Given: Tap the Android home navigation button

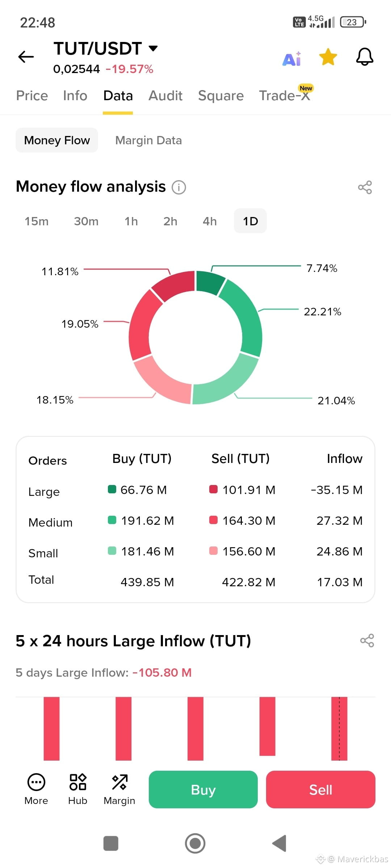Looking at the screenshot, I should pyautogui.click(x=195, y=843).
